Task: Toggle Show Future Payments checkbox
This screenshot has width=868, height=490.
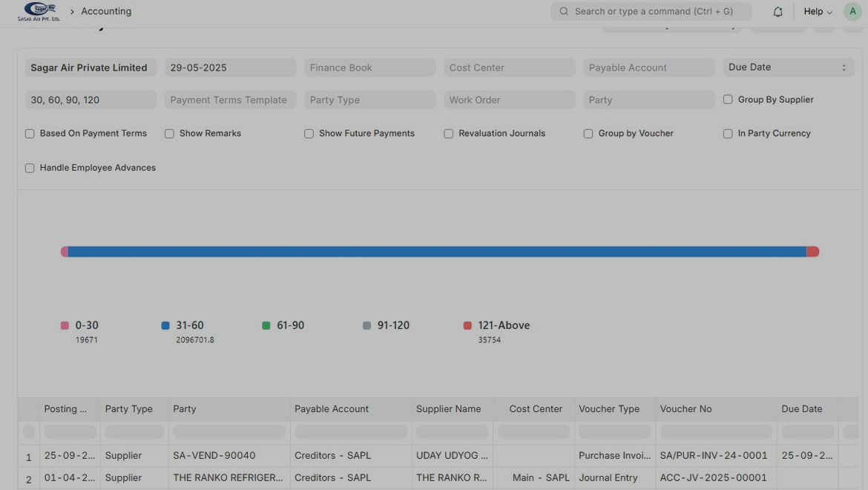Action: [x=309, y=134]
